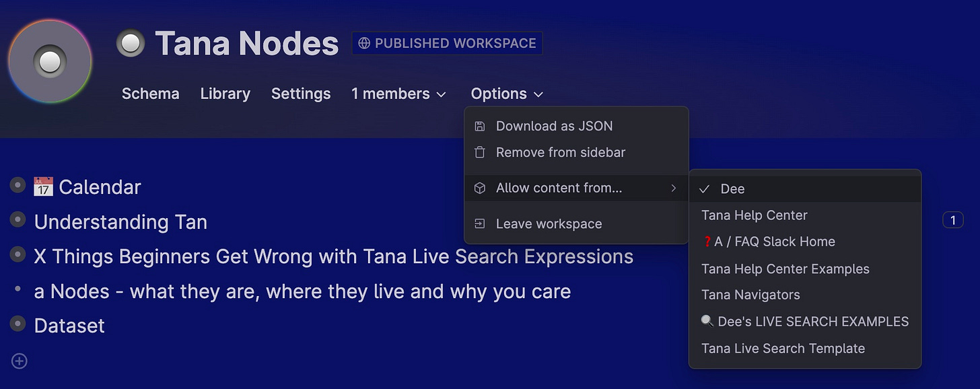This screenshot has width=980, height=389.
Task: Click the Published Workspace badge
Action: pyautogui.click(x=447, y=43)
